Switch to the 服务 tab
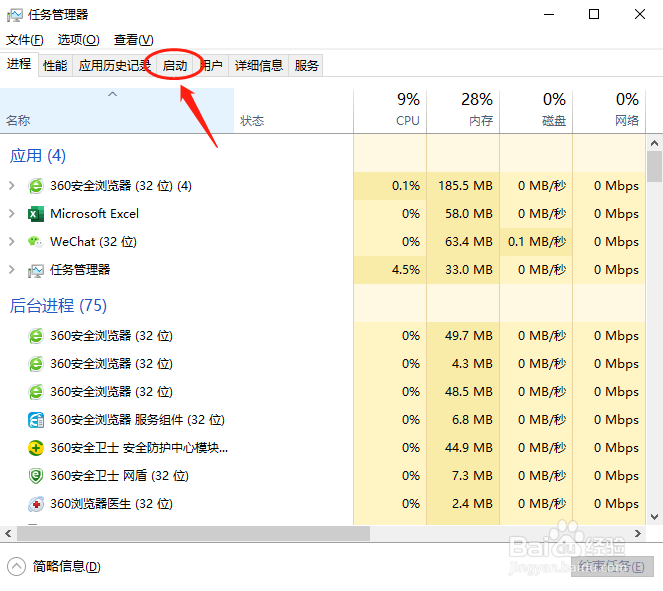The height and width of the screenshot is (591, 663). (306, 66)
